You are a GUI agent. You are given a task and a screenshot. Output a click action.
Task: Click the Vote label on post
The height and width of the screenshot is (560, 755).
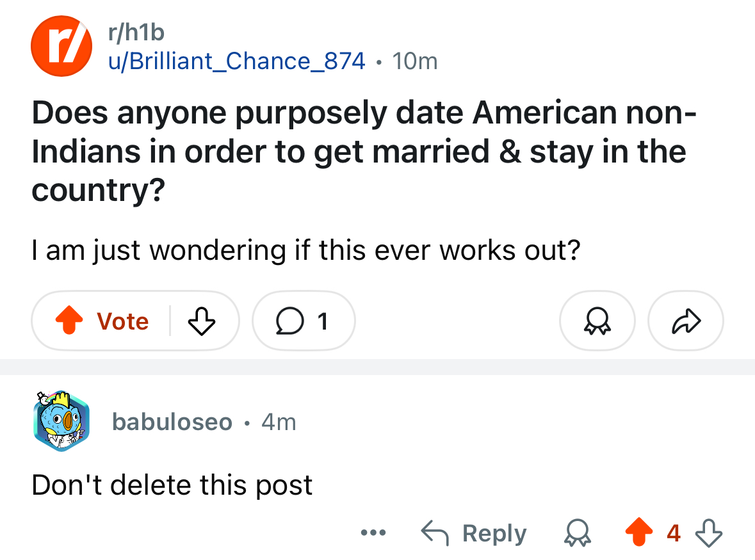(x=123, y=321)
